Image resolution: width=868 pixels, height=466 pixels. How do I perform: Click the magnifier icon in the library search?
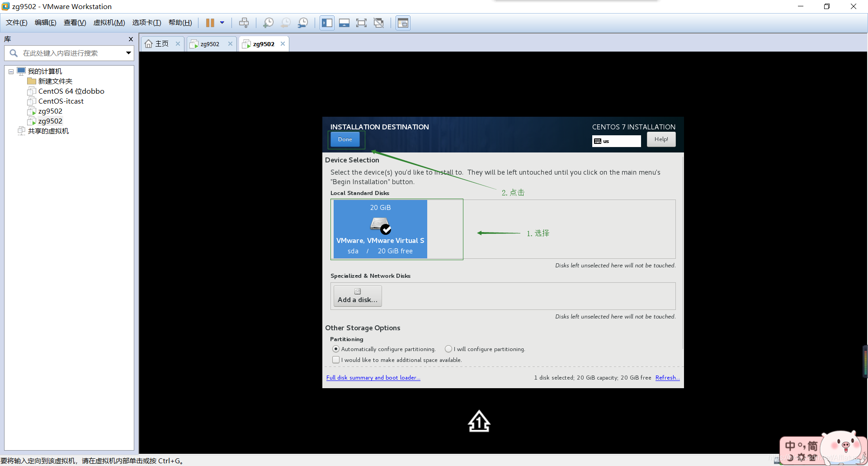click(14, 53)
